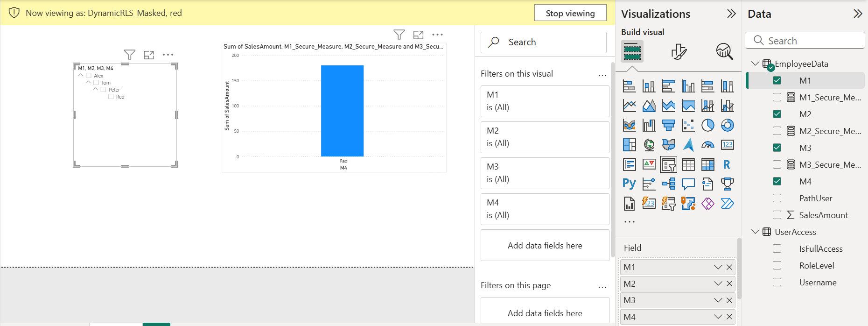This screenshot has height=326, width=868.
Task: Open the M4 field well dropdown
Action: pyautogui.click(x=718, y=317)
